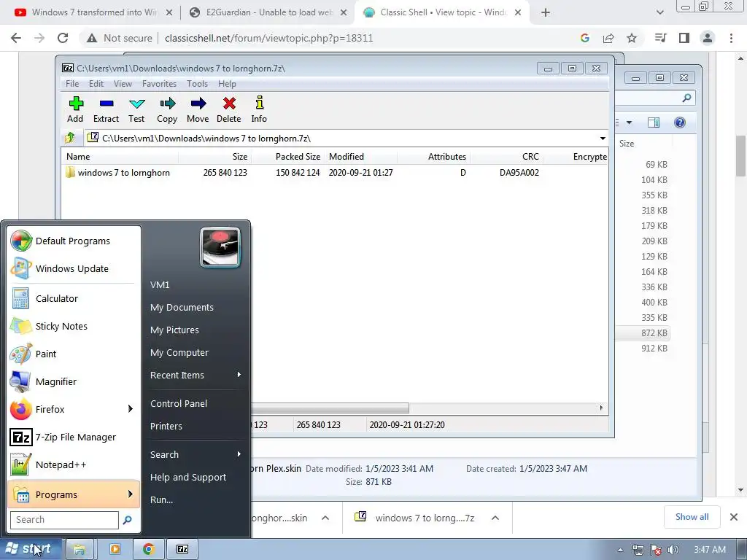Expand the Firefox submenu arrow
Image resolution: width=747 pixels, height=560 pixels.
(131, 409)
